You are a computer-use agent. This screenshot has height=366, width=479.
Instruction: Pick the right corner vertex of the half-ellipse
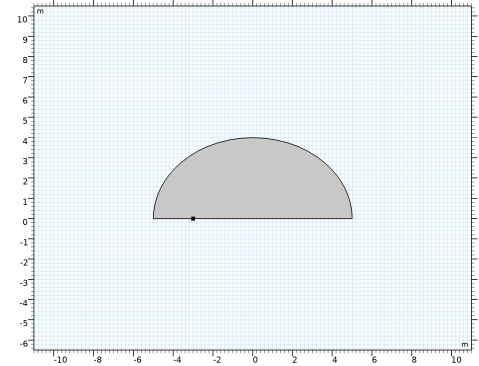coord(352,218)
